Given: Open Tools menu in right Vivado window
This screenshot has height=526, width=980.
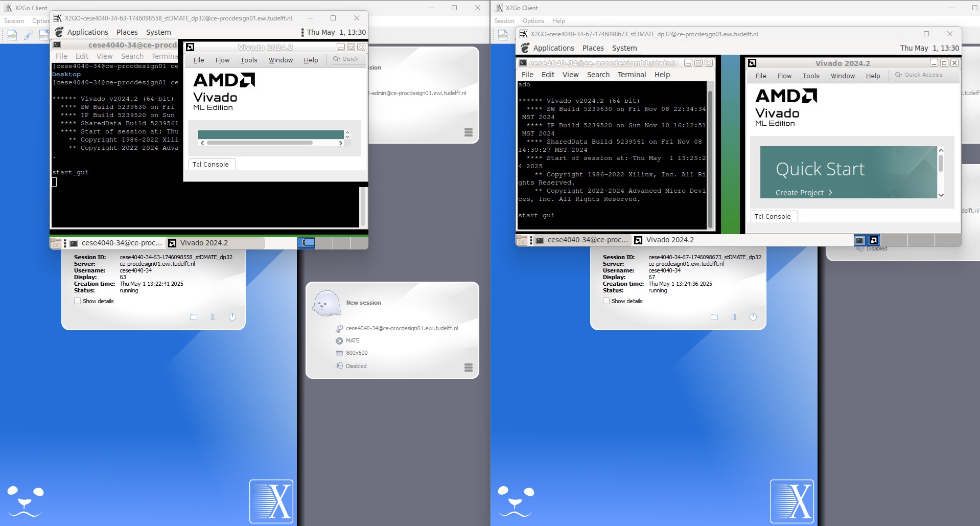Looking at the screenshot, I should [x=810, y=76].
